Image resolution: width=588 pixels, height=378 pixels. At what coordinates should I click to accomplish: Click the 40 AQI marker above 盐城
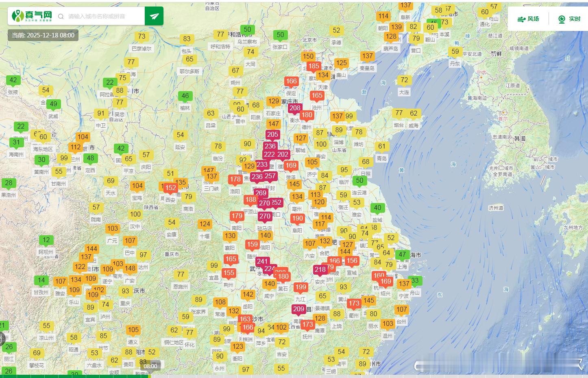tap(377, 208)
